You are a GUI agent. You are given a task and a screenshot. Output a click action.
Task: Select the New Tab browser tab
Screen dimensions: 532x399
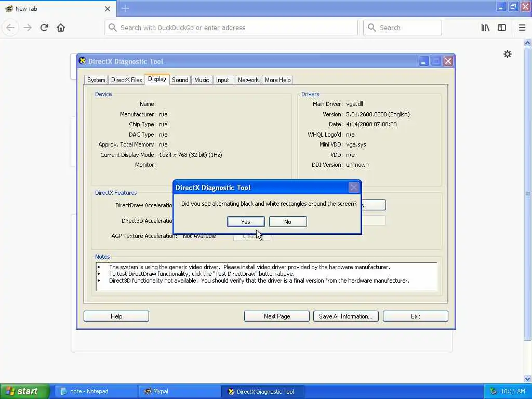[58, 9]
